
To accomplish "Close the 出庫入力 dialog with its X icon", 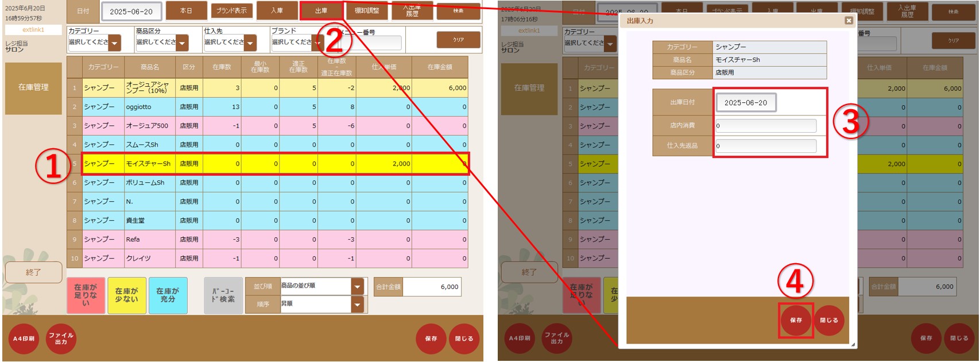I will point(849,21).
